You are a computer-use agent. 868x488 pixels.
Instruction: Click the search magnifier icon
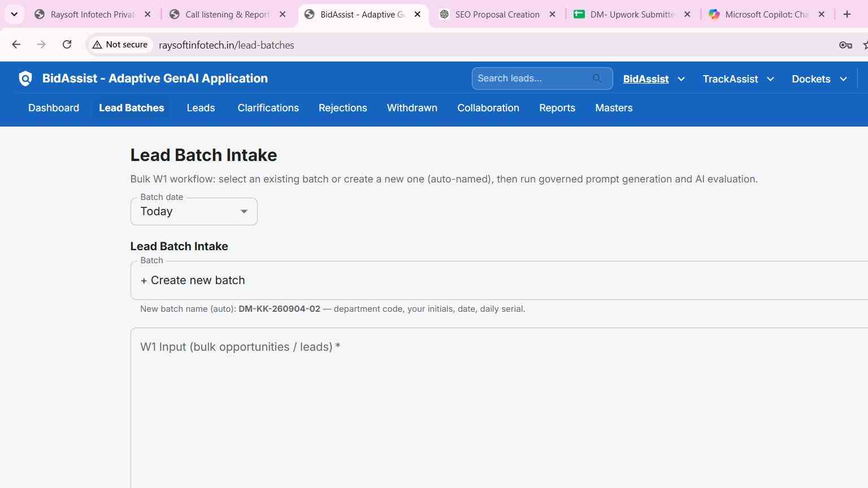597,79
